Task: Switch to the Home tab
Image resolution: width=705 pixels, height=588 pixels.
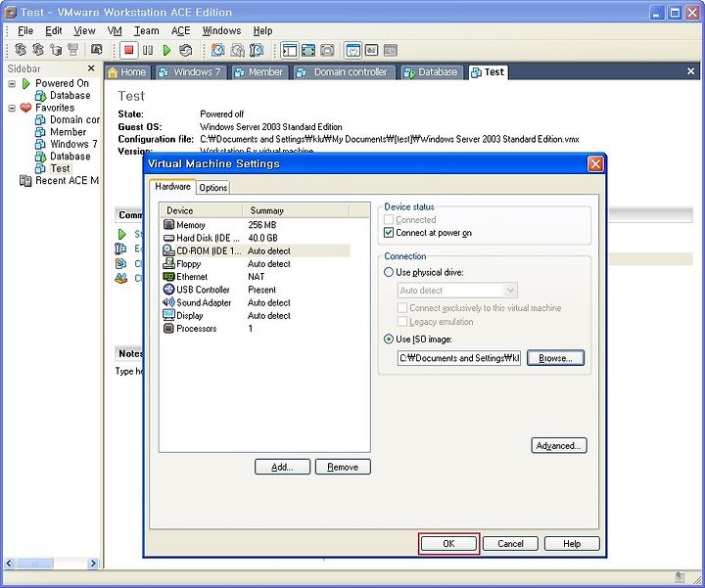Action: 126,72
